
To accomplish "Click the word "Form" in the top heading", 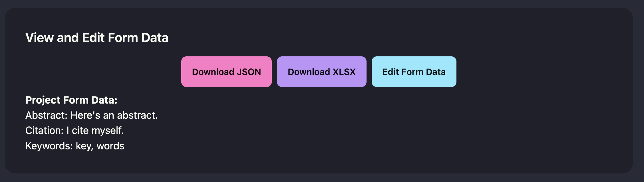I will 123,38.
